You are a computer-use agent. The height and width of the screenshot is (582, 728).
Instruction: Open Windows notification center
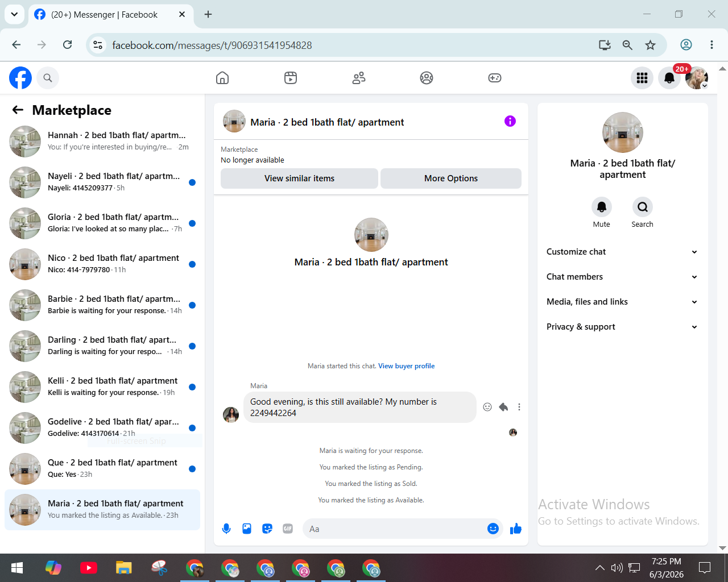(705, 568)
